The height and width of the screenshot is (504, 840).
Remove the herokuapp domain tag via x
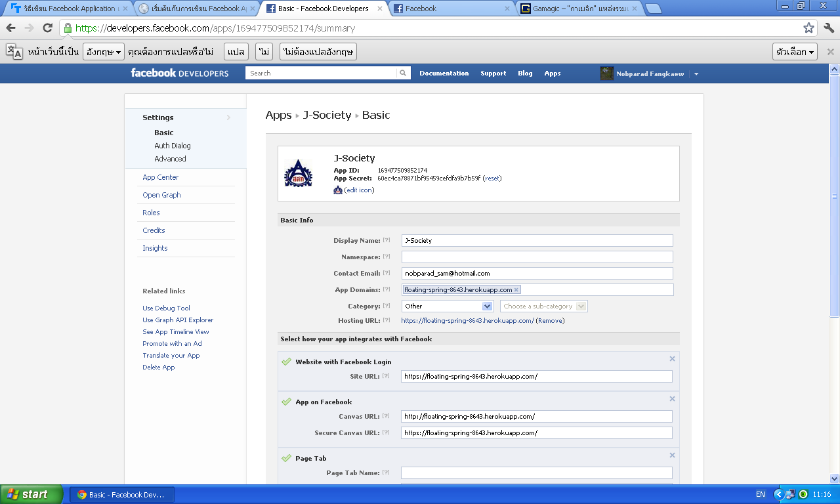tap(516, 289)
